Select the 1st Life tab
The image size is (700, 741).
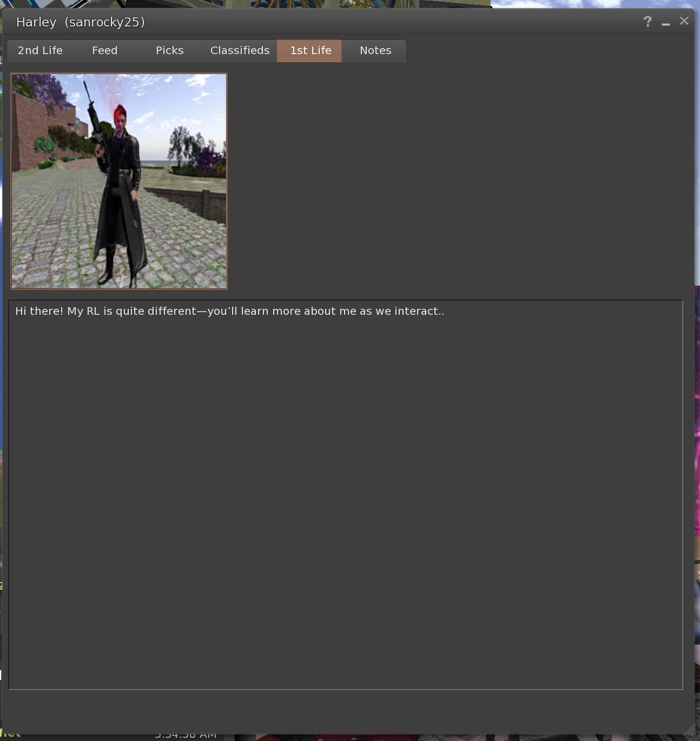point(309,50)
